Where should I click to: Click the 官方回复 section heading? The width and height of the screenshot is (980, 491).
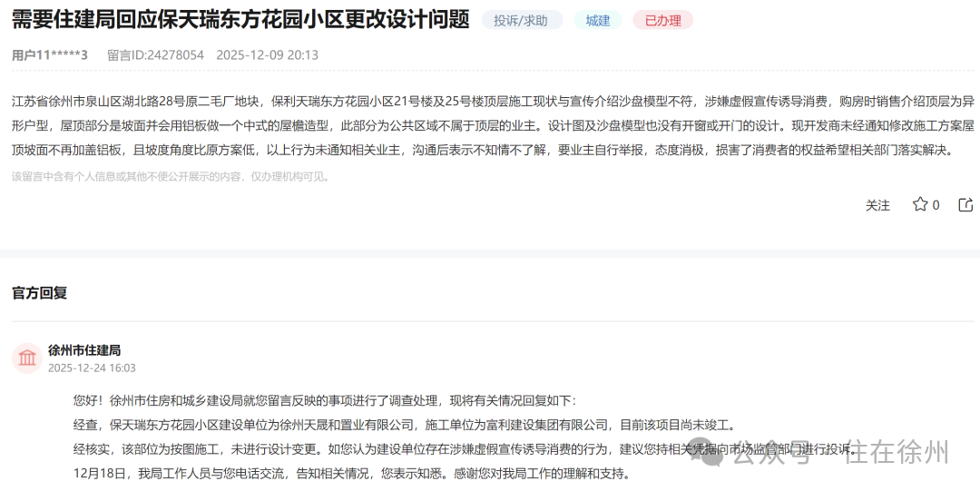(x=39, y=292)
